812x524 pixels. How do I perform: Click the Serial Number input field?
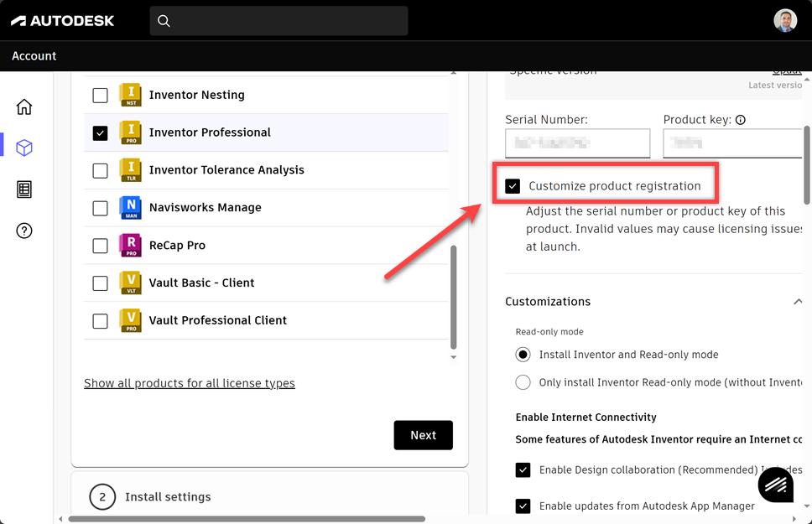pyautogui.click(x=577, y=143)
